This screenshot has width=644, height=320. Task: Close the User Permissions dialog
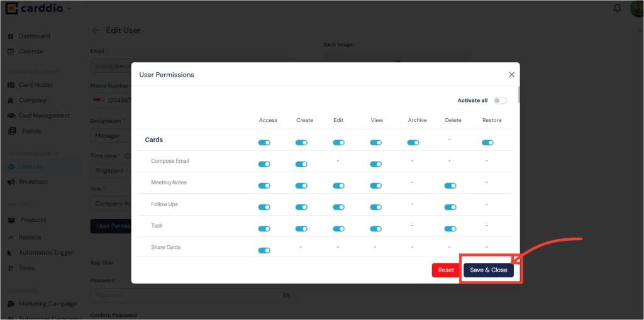pos(511,75)
